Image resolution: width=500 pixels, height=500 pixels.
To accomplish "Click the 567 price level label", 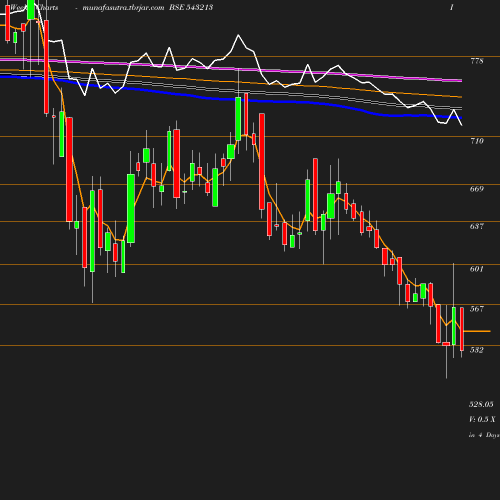I will 477,309.
